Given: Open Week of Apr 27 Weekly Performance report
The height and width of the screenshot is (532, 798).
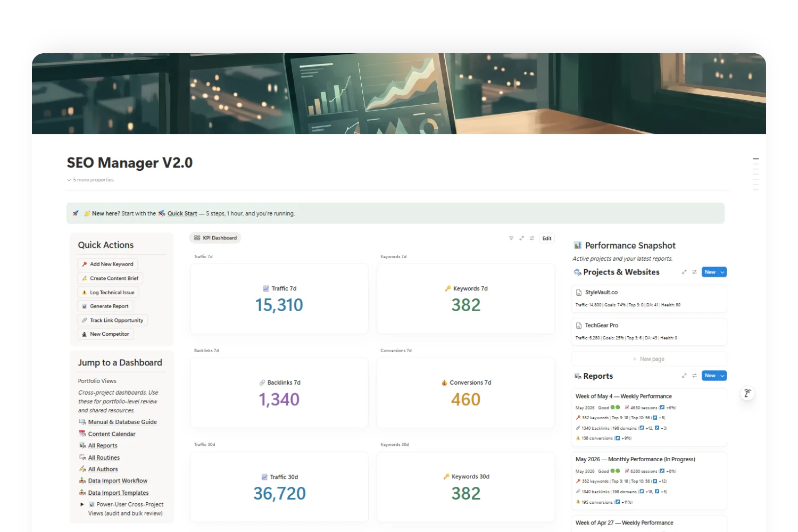Looking at the screenshot, I should (x=625, y=523).
